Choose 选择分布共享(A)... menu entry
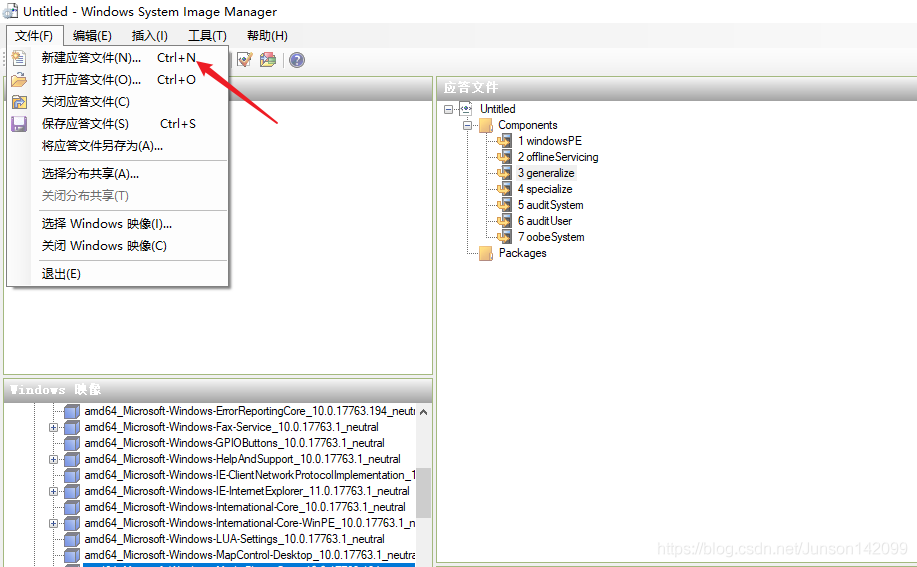917x567 pixels. [x=118, y=174]
